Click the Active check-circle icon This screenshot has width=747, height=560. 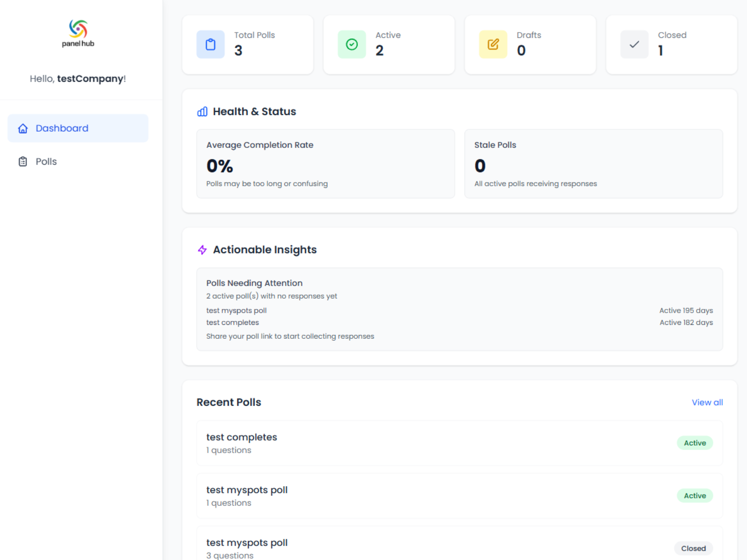pos(352,44)
